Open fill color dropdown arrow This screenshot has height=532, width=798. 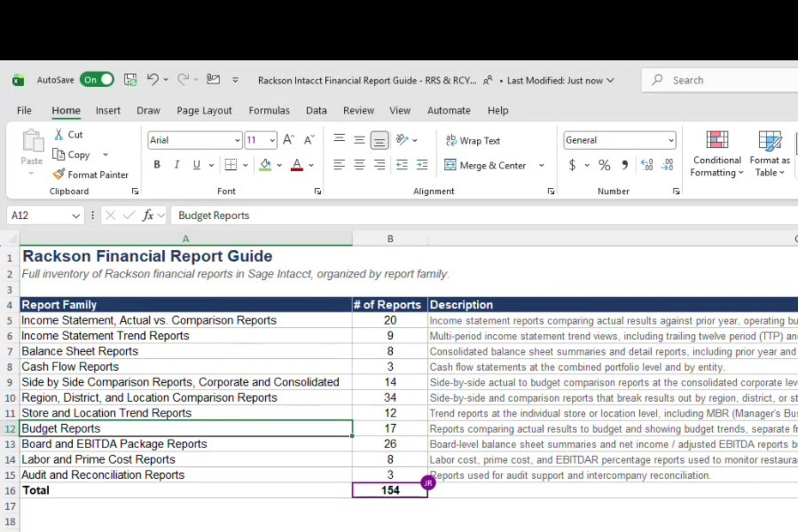coord(280,165)
